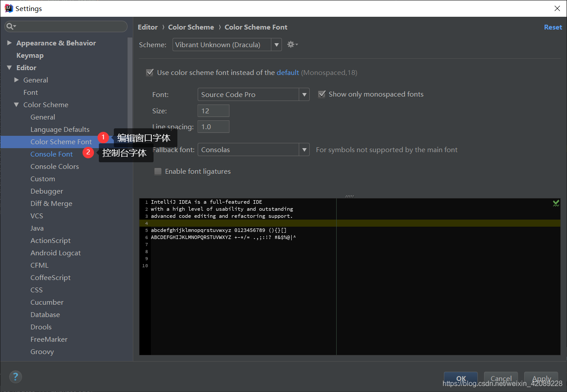Screen dimensions: 567x392
Task: Close the Settings window
Action: click(x=557, y=8)
